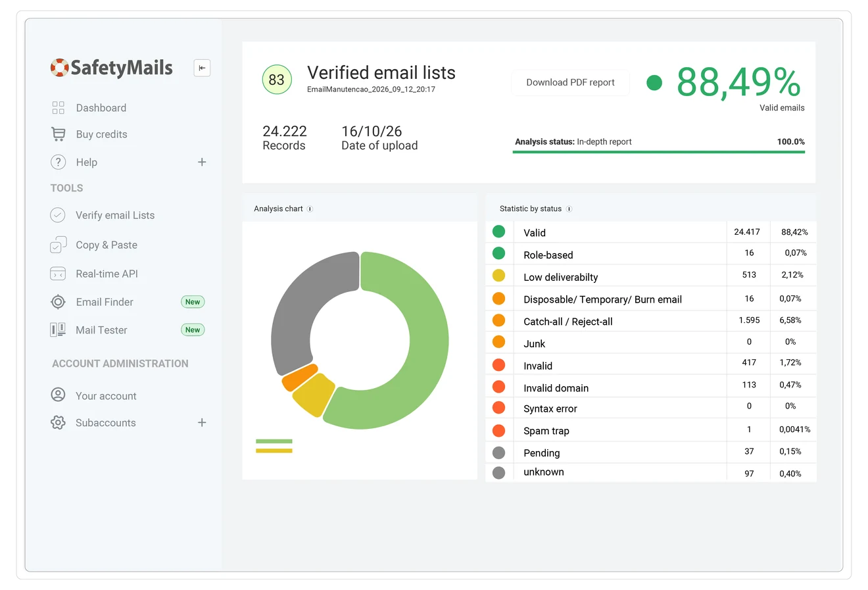
Task: Click the Email Finder target icon
Action: tap(58, 302)
